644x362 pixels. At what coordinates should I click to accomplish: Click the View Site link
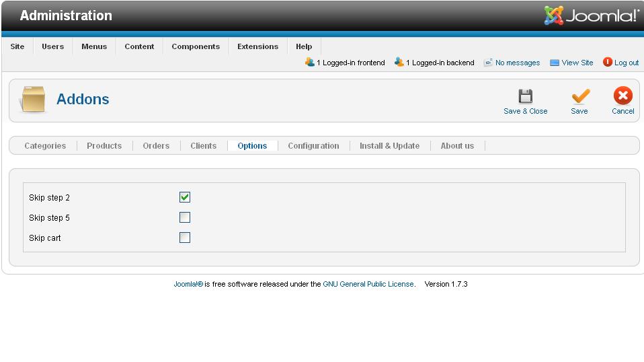click(577, 63)
